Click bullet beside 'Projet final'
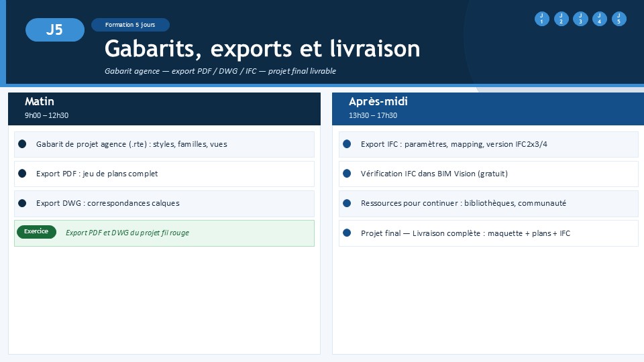Viewport: 644px width, 362px height. [347, 233]
